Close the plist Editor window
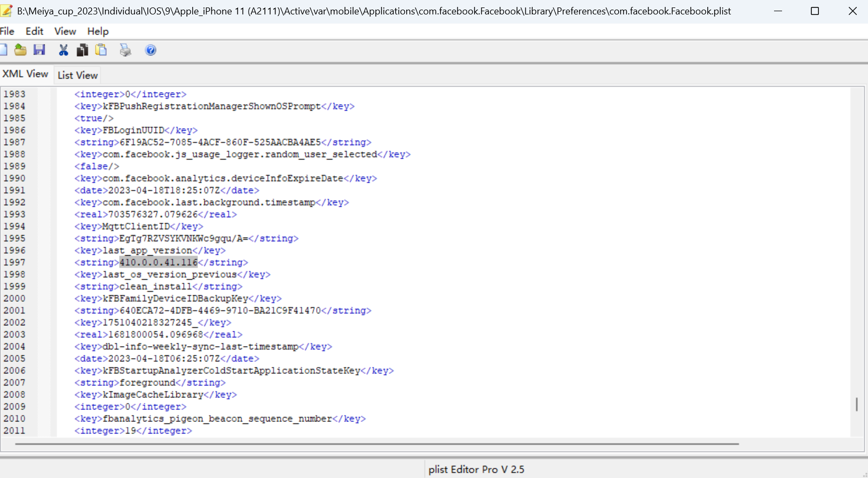The width and height of the screenshot is (868, 478). [x=853, y=11]
